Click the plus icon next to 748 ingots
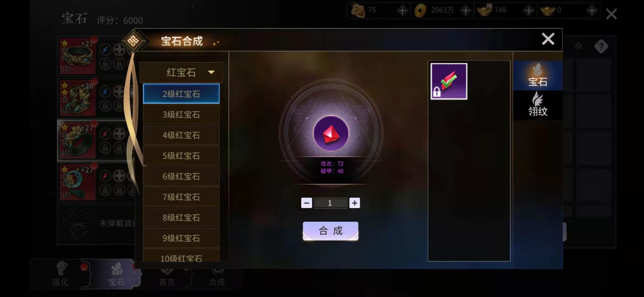Screen dimensions: 644x297 [529, 11]
